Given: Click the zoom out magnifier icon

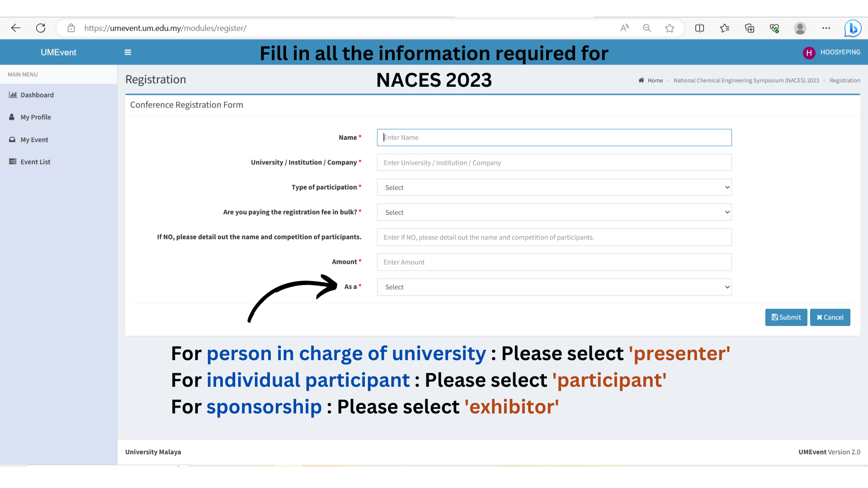Looking at the screenshot, I should 647,28.
